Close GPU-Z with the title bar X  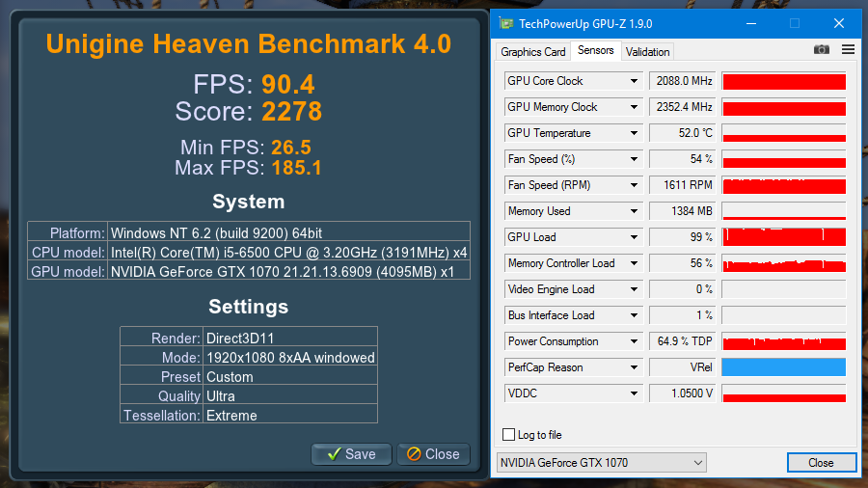point(839,23)
